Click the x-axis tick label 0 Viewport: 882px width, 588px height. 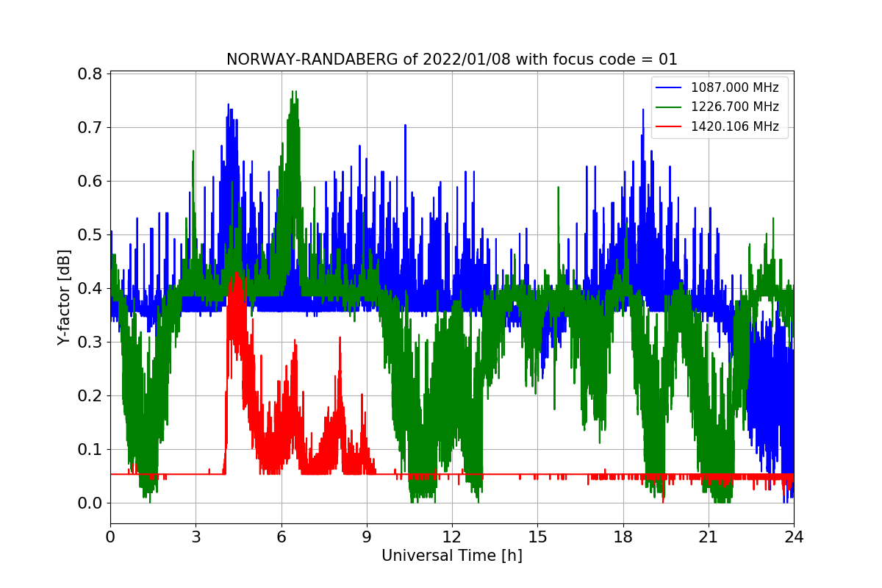[110, 537]
